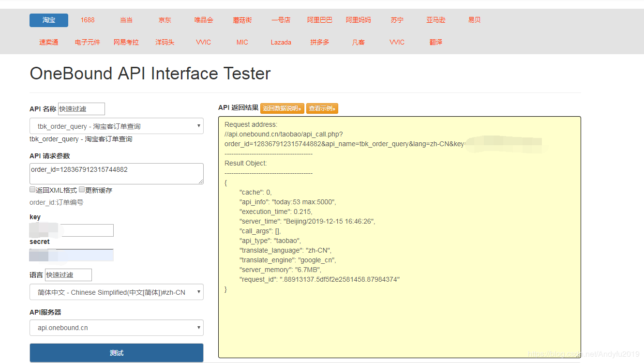Click the 测试 button
The width and height of the screenshot is (644, 363).
pos(117,353)
